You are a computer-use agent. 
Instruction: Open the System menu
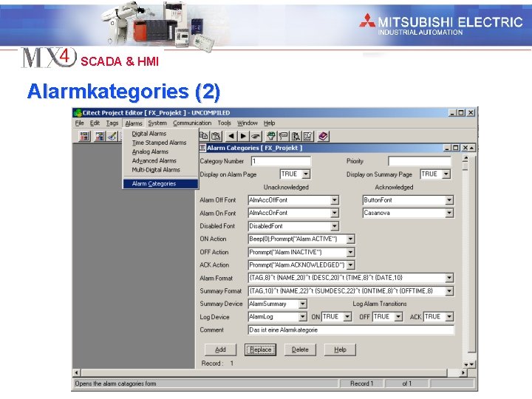coord(157,123)
